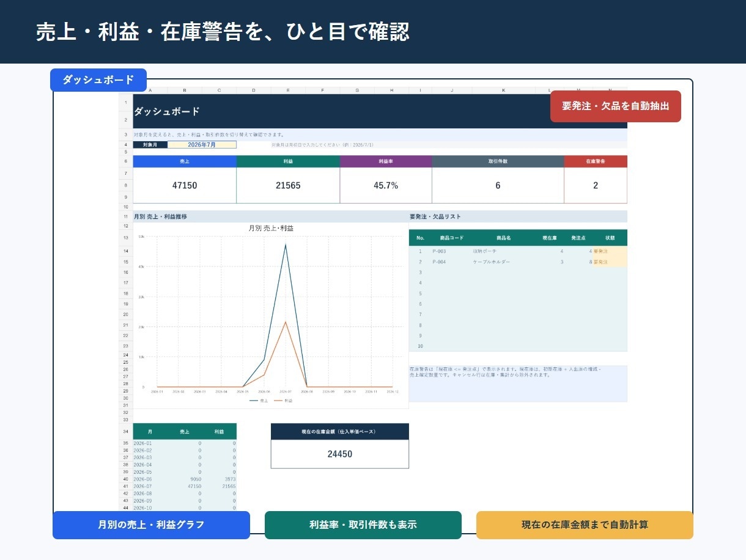This screenshot has height=560, width=746.
Task: Click the 発注点 column header
Action: click(x=578, y=238)
